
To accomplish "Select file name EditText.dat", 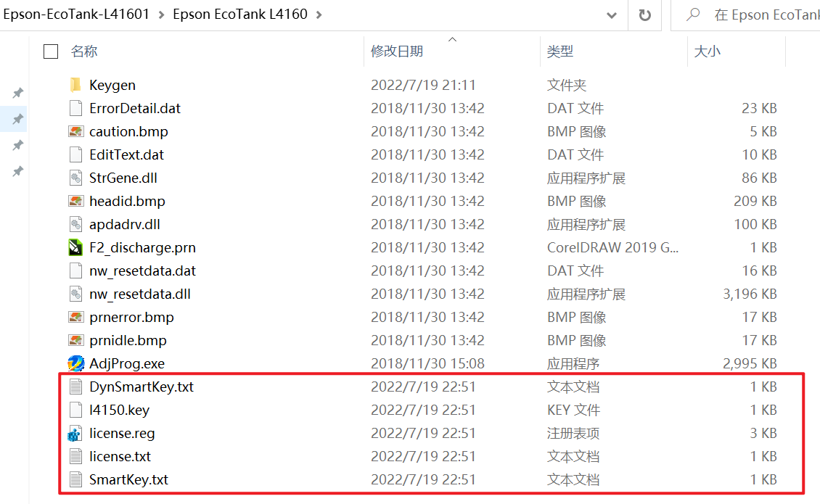I will (x=126, y=154).
